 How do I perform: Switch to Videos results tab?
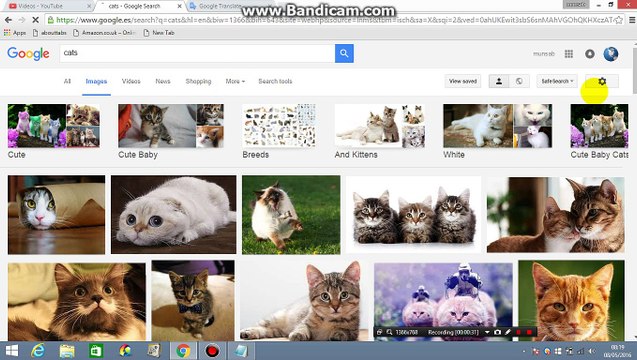coord(131,81)
